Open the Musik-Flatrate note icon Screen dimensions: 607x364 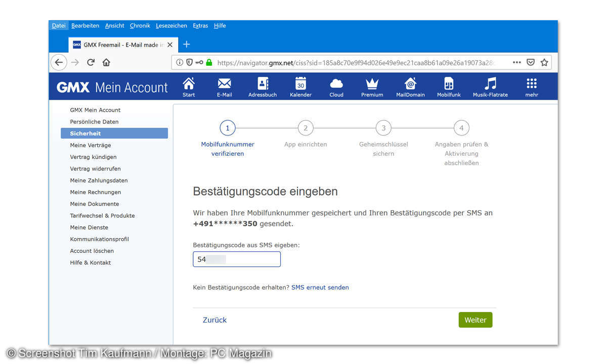[x=490, y=83]
